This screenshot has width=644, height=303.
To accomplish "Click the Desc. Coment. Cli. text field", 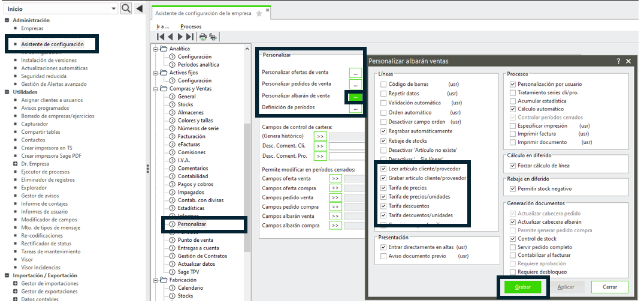I will (x=347, y=146).
